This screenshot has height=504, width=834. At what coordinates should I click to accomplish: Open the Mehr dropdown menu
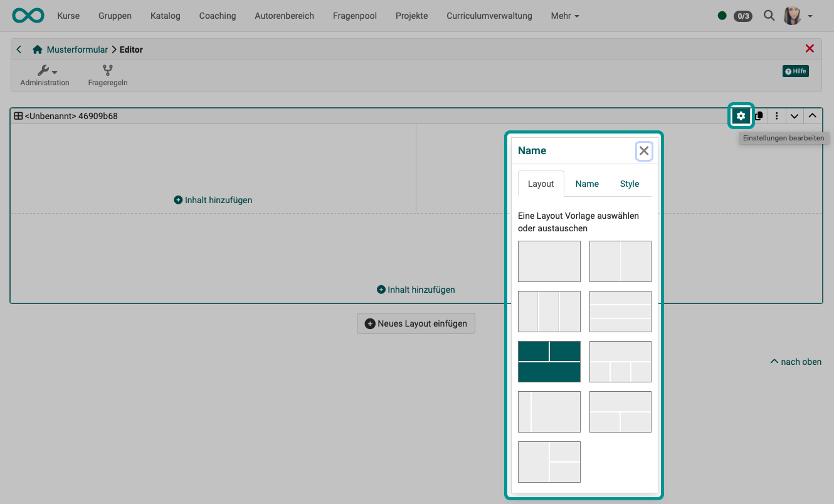(564, 16)
